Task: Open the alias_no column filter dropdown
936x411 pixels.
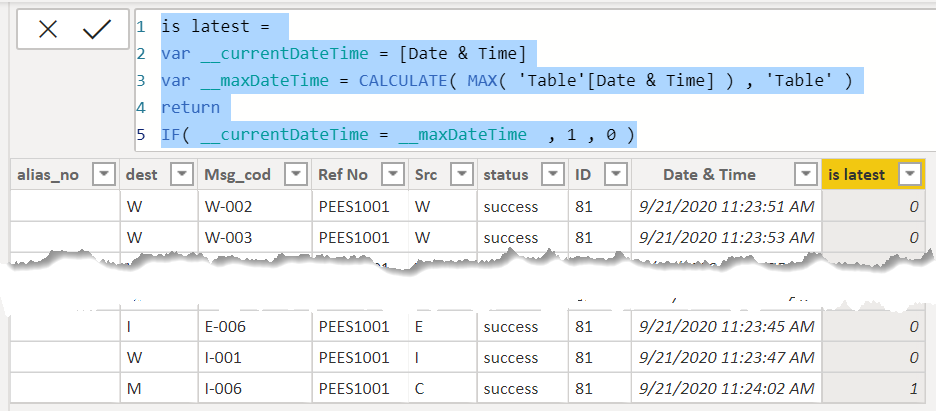Action: point(104,175)
